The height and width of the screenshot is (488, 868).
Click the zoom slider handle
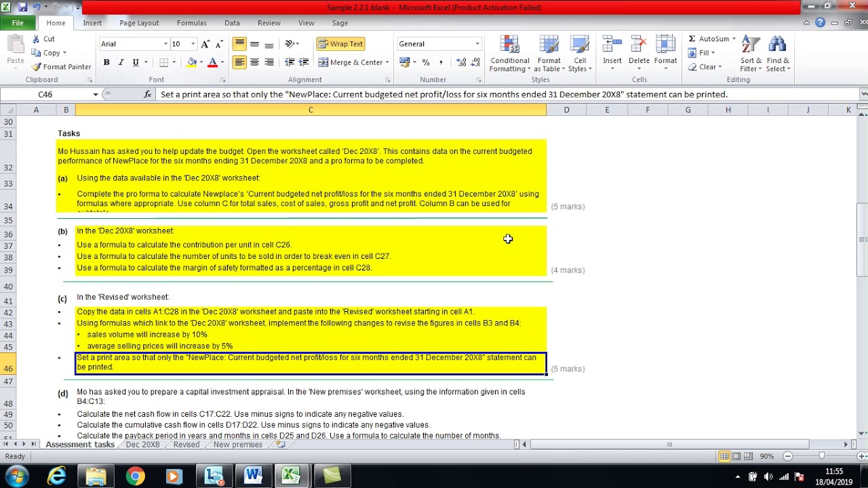tap(822, 456)
